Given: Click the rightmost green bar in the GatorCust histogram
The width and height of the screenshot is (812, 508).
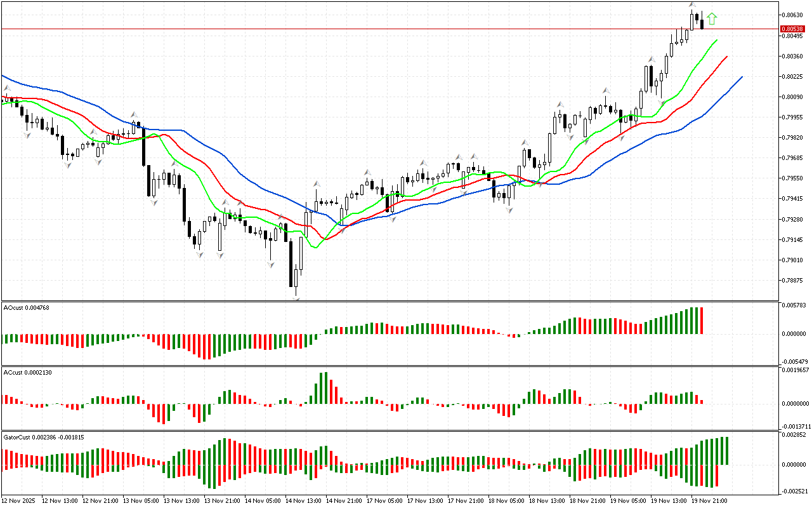Looking at the screenshot, I should [x=725, y=450].
